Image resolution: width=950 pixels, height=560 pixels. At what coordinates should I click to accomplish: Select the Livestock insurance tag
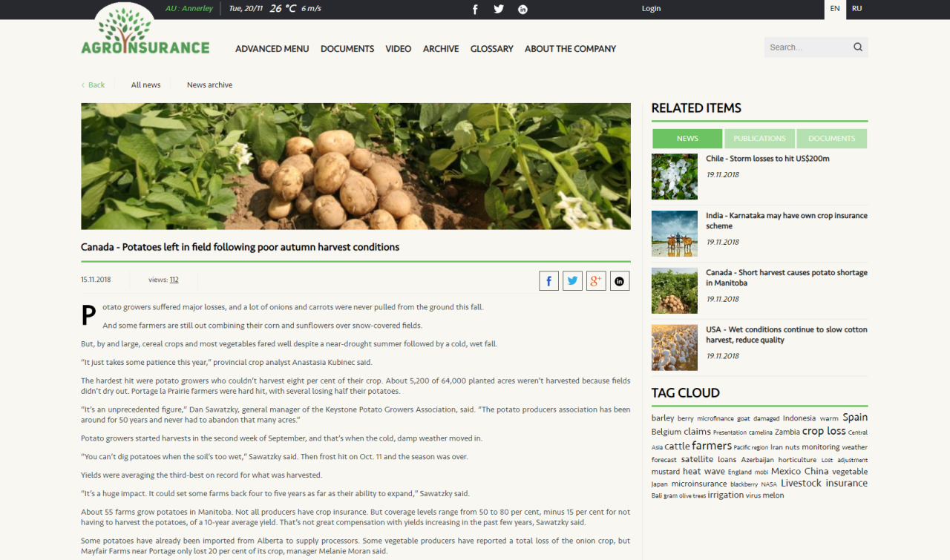pos(824,484)
